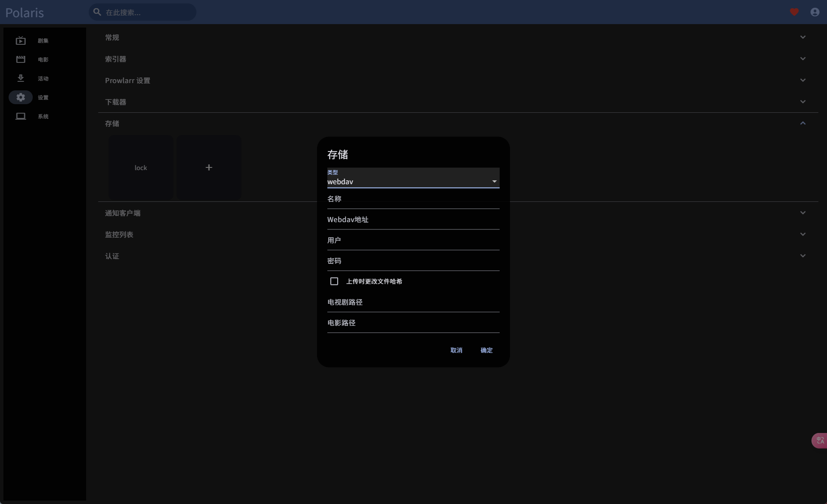This screenshot has width=827, height=504.
Task: Expand the 下载器 section chevron
Action: pyautogui.click(x=803, y=102)
